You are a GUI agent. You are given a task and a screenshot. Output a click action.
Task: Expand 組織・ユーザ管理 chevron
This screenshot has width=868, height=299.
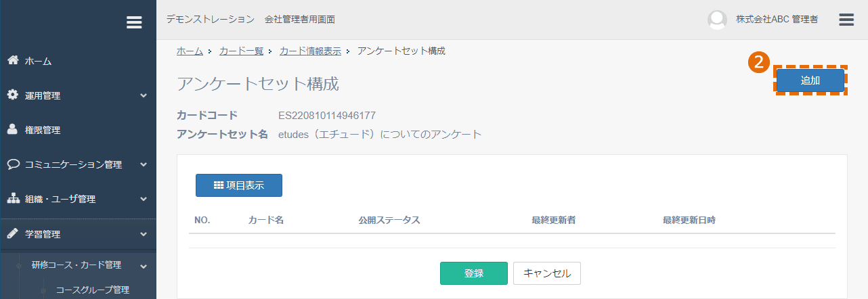(x=144, y=200)
